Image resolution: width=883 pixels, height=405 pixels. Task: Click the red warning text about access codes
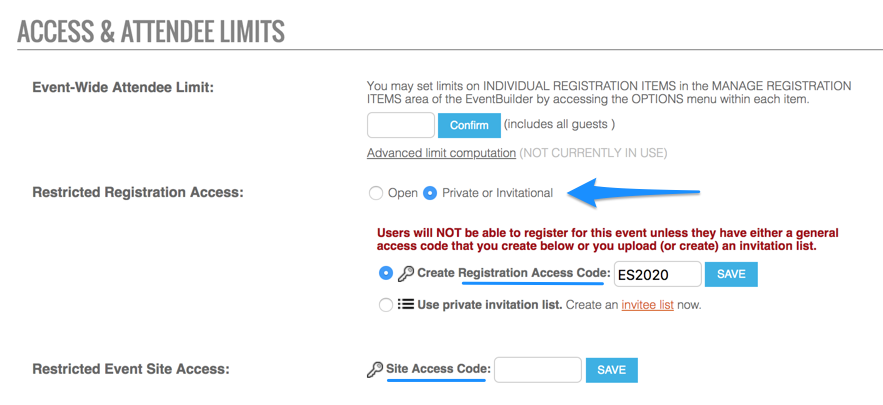point(608,239)
